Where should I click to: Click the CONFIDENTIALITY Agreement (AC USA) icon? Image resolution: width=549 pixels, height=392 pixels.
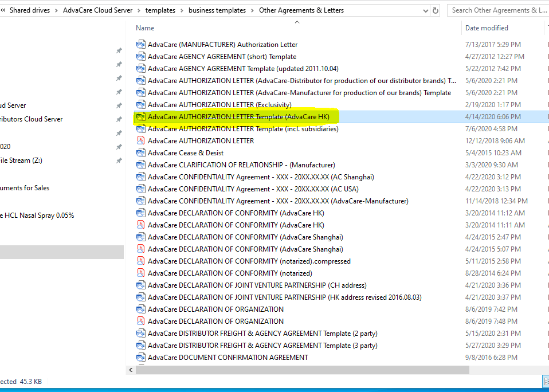click(x=140, y=189)
